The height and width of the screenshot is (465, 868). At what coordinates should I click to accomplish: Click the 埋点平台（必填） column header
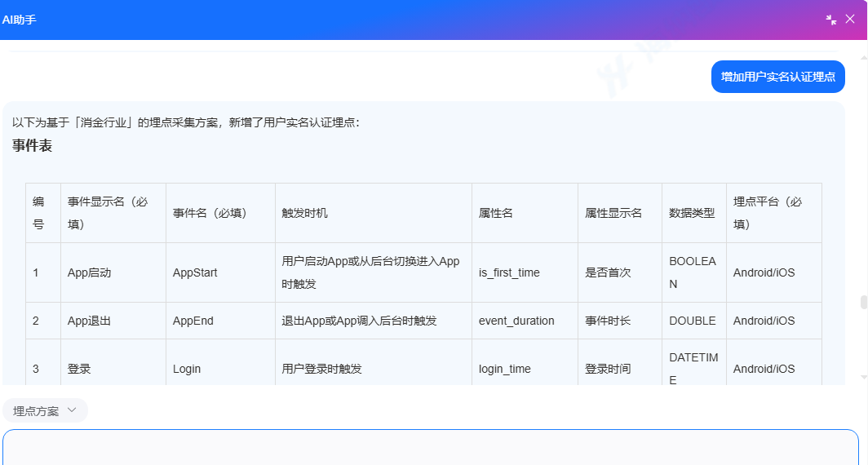774,213
